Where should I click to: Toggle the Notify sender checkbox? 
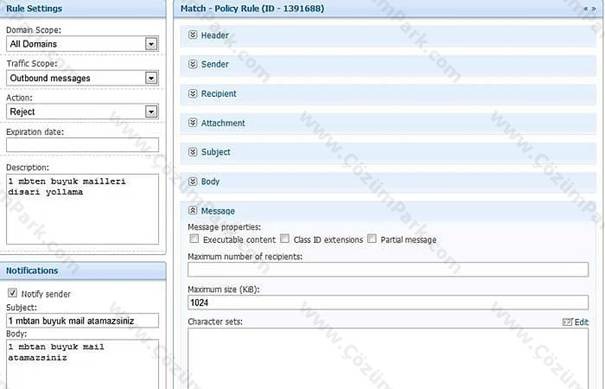[12, 293]
